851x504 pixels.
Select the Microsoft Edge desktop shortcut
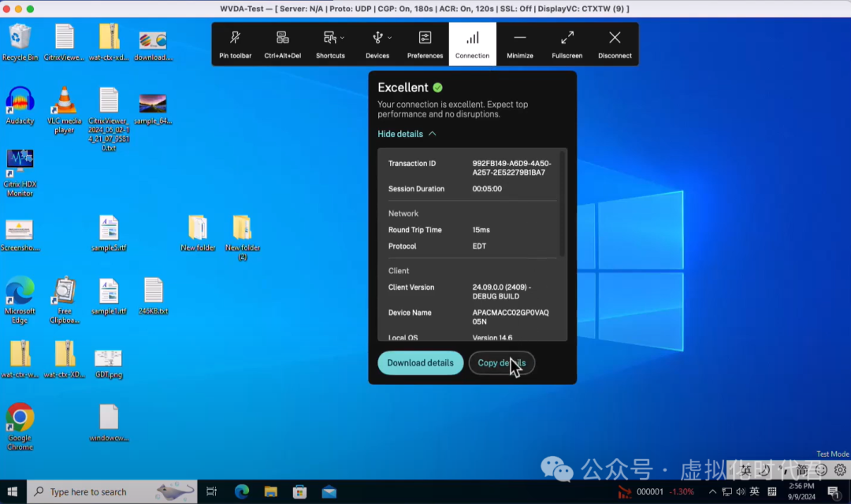pyautogui.click(x=20, y=300)
